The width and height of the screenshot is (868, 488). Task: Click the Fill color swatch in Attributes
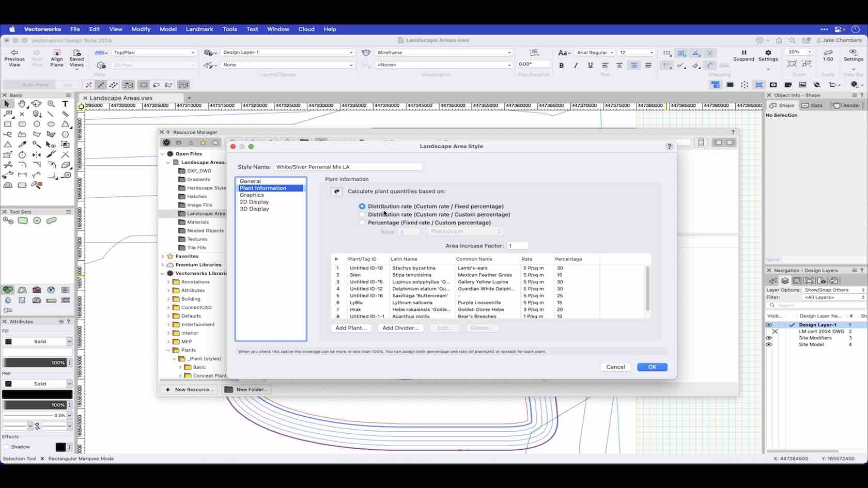pyautogui.click(x=37, y=352)
